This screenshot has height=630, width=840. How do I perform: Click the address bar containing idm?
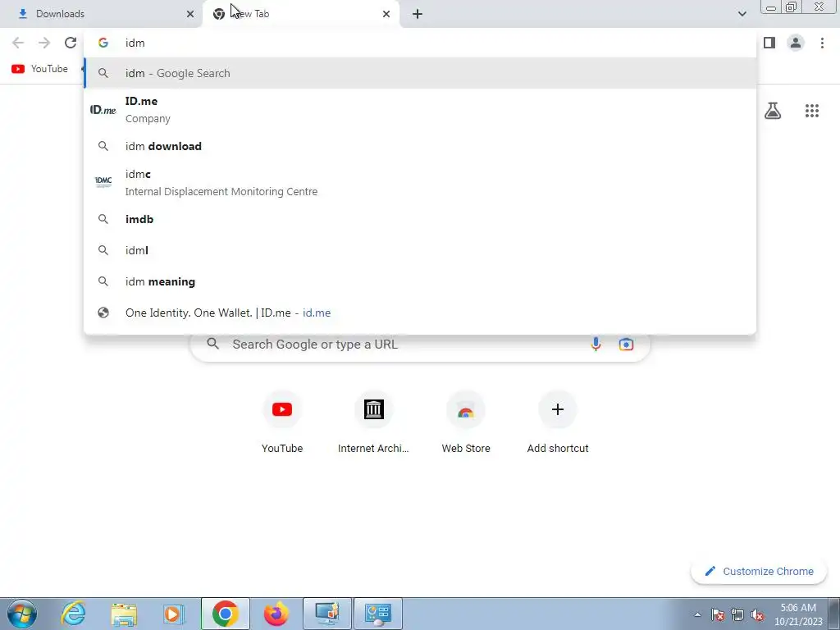click(420, 43)
